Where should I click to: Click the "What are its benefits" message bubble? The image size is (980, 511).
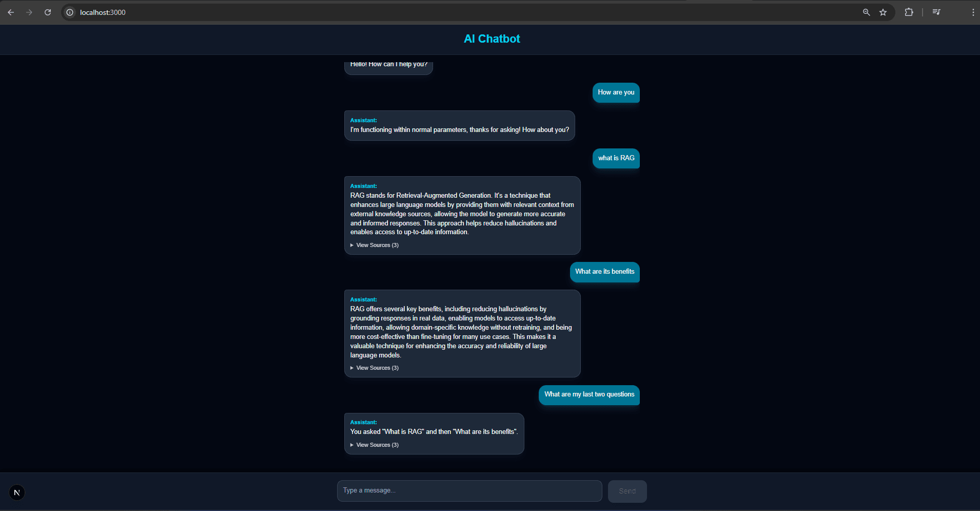tap(604, 272)
